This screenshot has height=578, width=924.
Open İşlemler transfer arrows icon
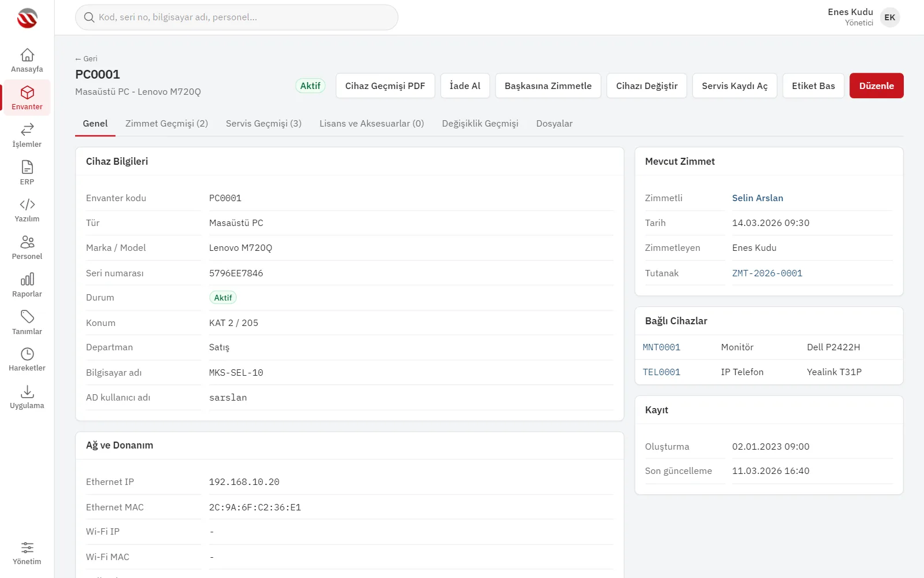[27, 129]
